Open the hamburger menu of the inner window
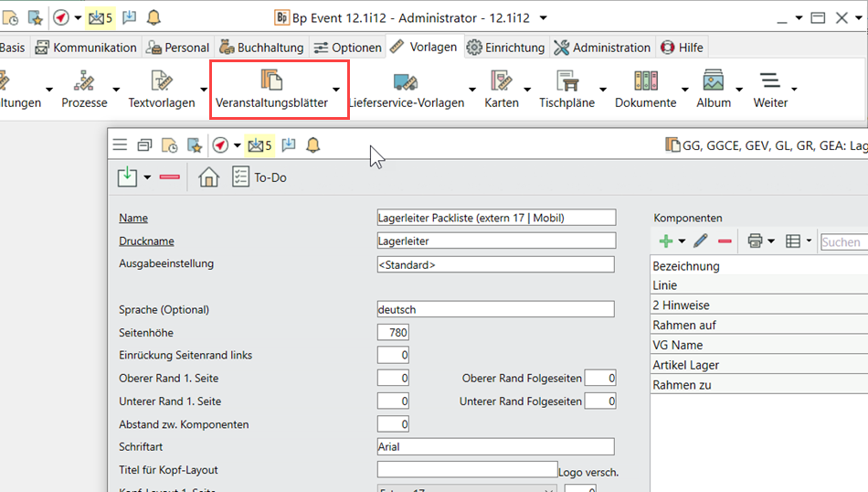 pyautogui.click(x=120, y=144)
